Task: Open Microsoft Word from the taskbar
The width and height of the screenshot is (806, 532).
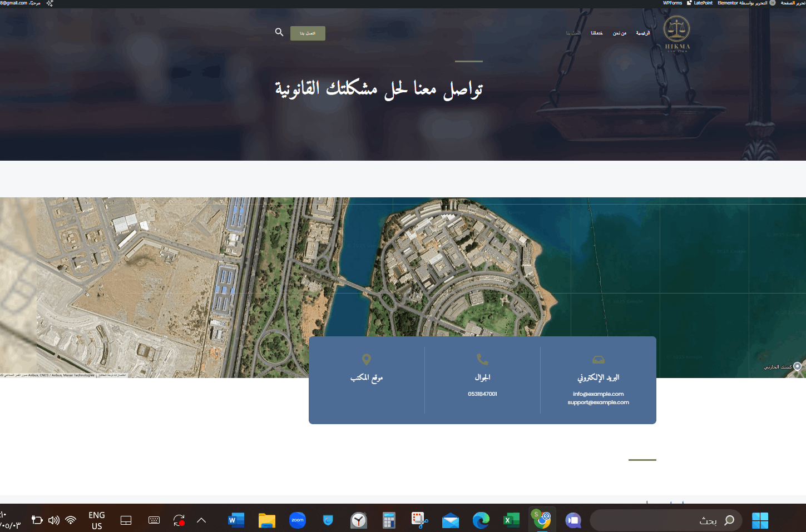Action: tap(236, 520)
